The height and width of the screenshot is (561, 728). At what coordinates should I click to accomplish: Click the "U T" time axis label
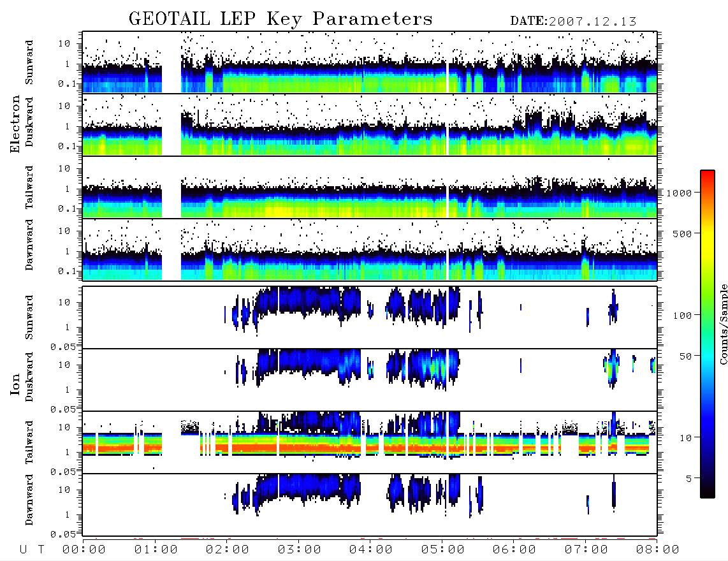(32, 550)
